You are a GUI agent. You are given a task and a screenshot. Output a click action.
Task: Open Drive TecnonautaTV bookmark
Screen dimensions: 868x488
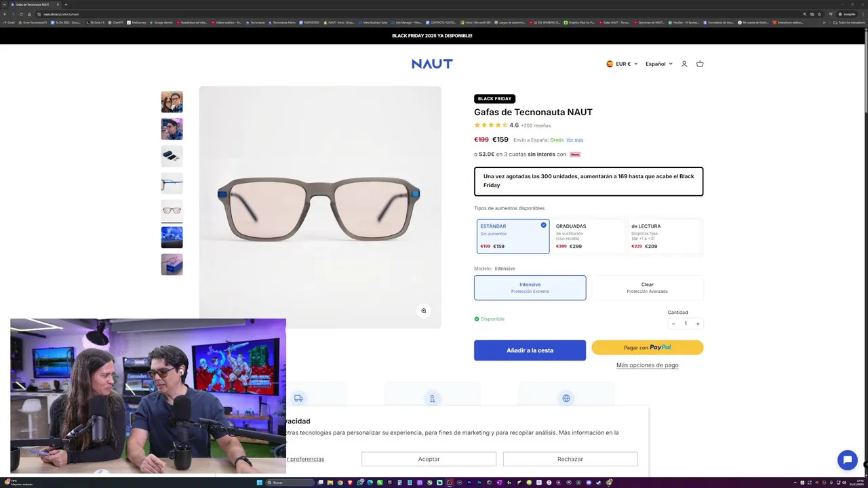33,22
